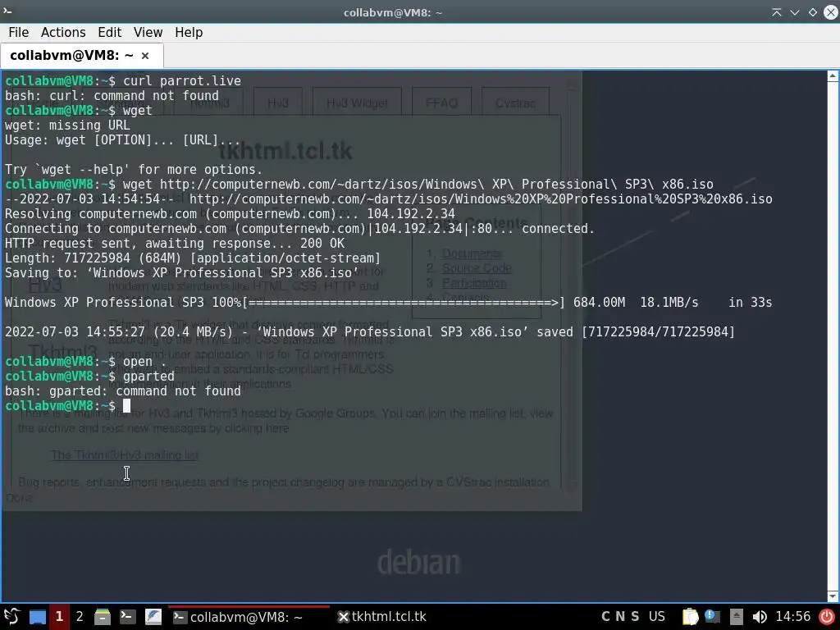Screen dimensions: 840x630
Task: Click 'bash: gparted: command not found' line
Action: tap(123, 391)
